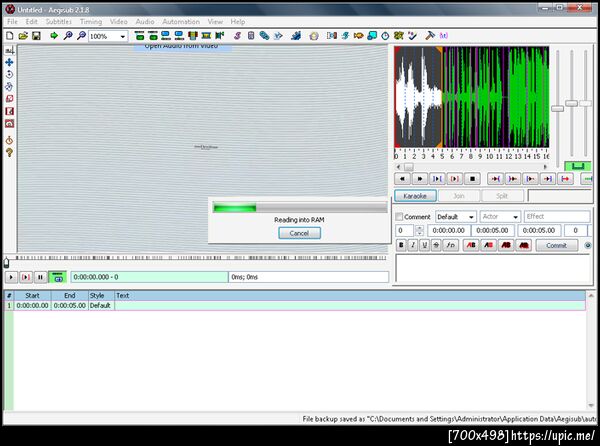Toggle Karaoke mode button
The image size is (600, 446).
[x=415, y=196]
